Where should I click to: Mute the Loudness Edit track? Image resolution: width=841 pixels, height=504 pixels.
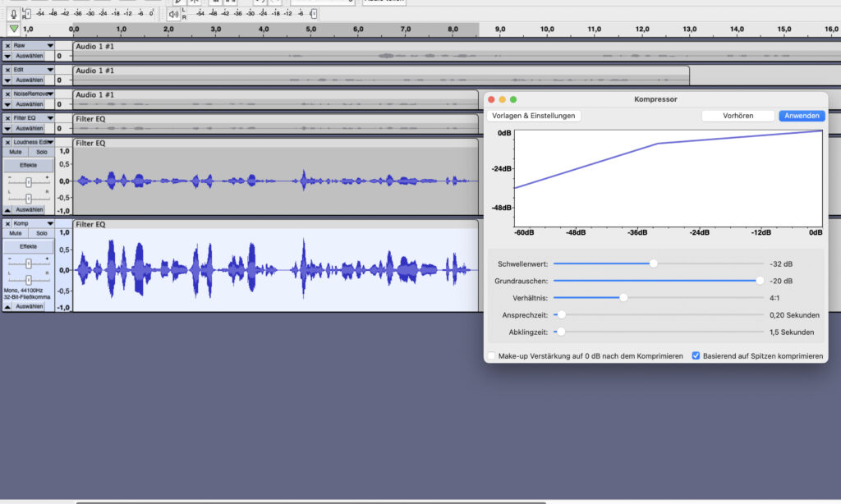[16, 153]
